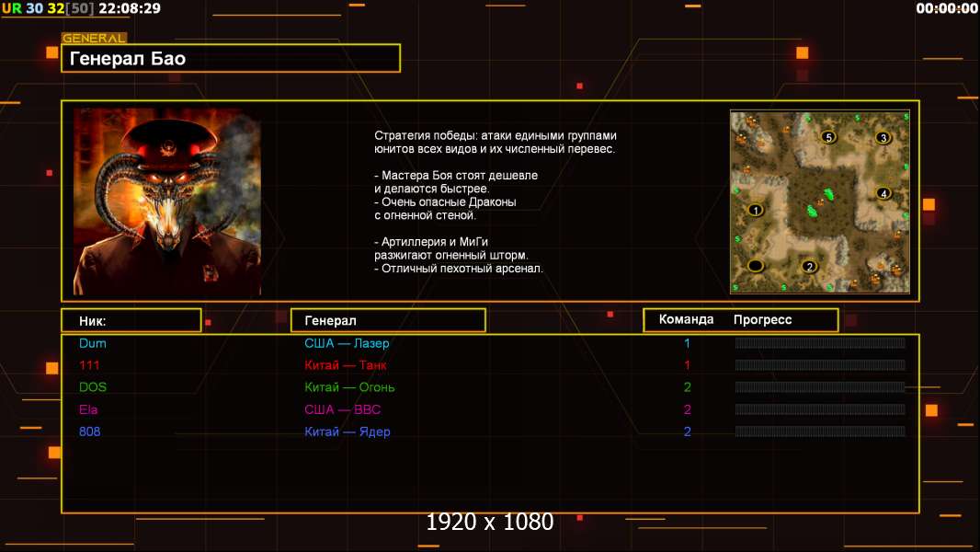The height and width of the screenshot is (552, 980).
Task: Click the loading progress bar for Ela
Action: tap(820, 409)
